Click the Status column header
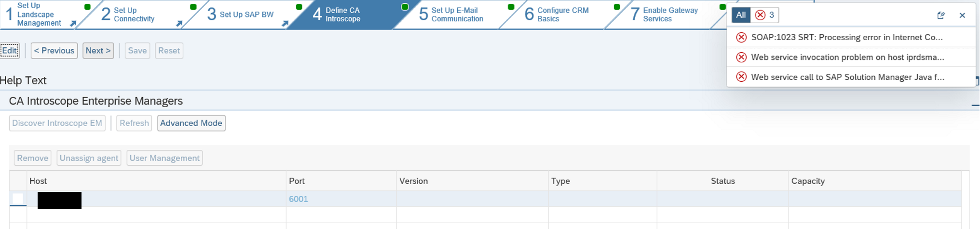 click(x=722, y=181)
